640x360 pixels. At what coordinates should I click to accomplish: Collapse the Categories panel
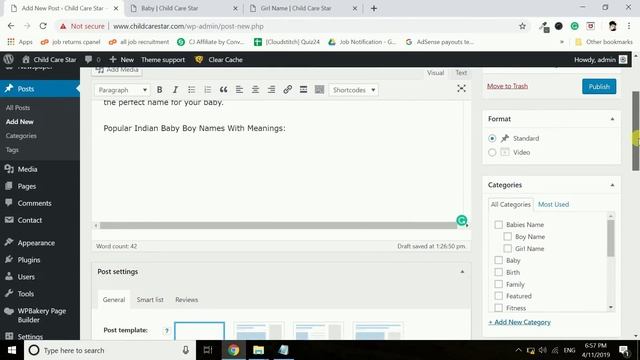612,185
